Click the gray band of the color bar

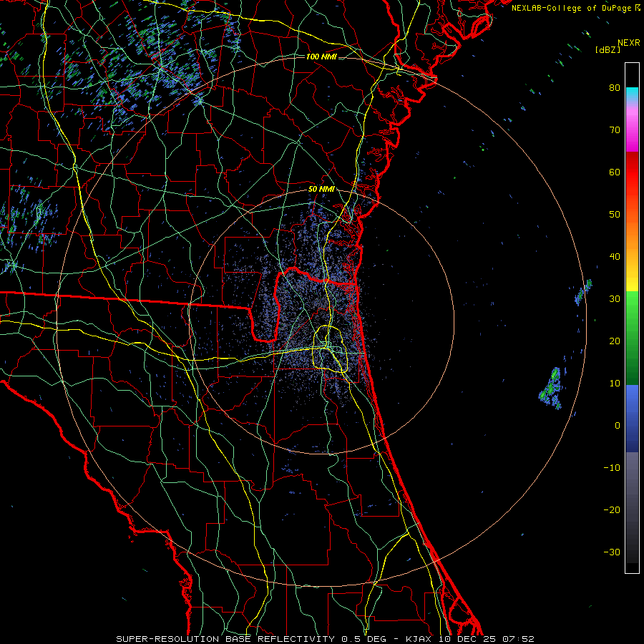(632, 507)
